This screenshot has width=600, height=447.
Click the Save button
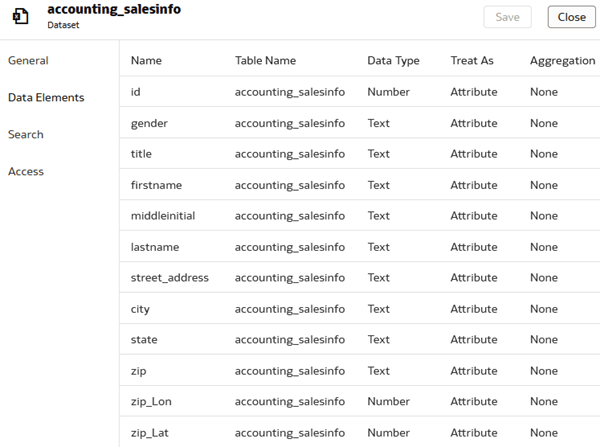(507, 17)
